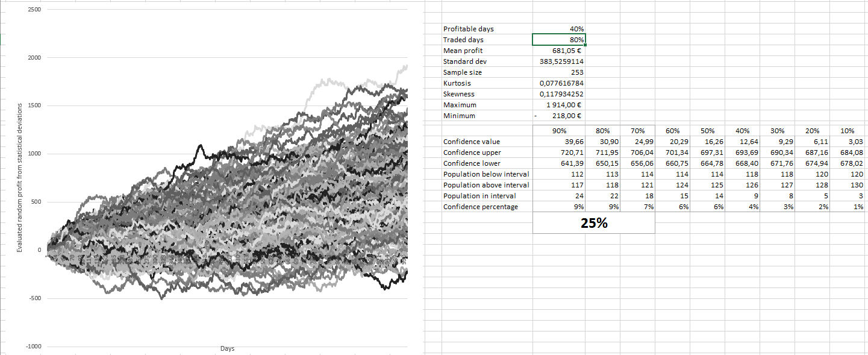Select the 'Confidence lower' row label
The image size is (868, 355).
click(x=487, y=163)
